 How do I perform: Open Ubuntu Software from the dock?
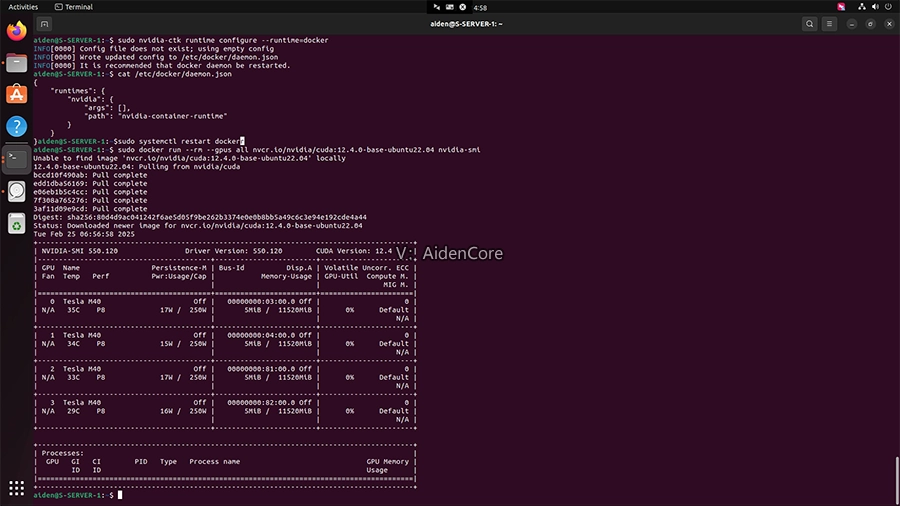(x=16, y=95)
